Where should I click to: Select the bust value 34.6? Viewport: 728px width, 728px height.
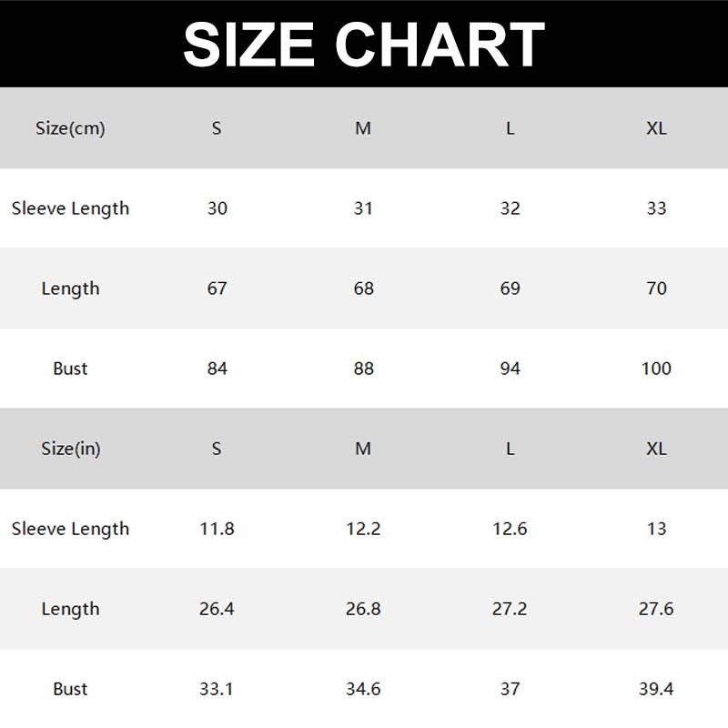point(363,689)
